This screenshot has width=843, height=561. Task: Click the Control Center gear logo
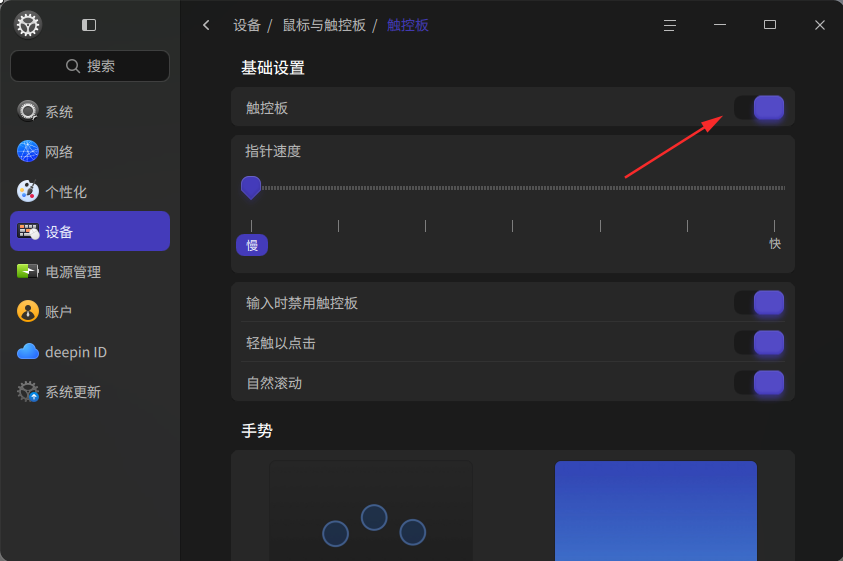click(28, 25)
